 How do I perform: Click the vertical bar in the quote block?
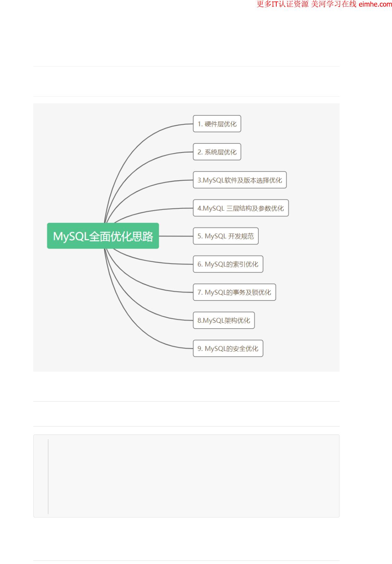[48, 476]
